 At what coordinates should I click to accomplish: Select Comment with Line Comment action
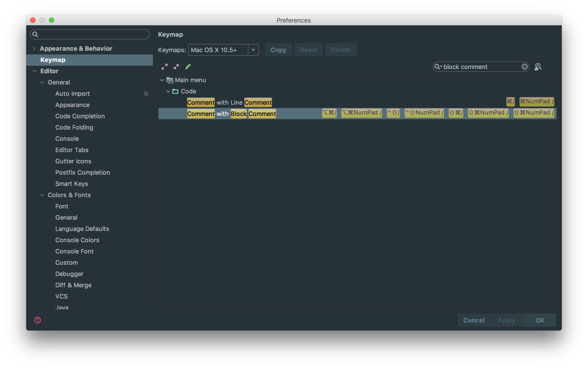click(x=357, y=103)
